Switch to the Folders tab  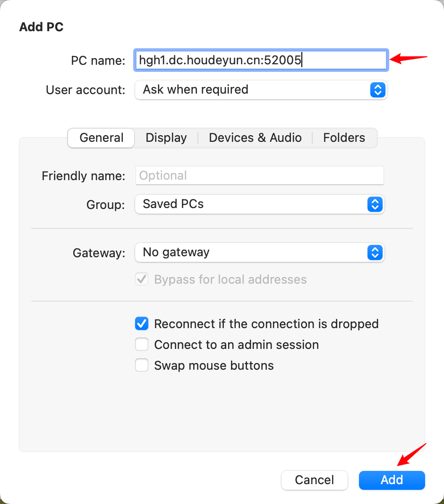(x=344, y=138)
